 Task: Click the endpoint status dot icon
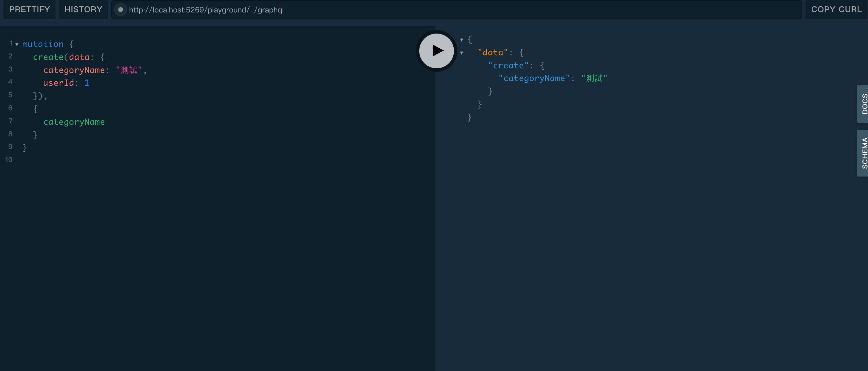tap(120, 10)
